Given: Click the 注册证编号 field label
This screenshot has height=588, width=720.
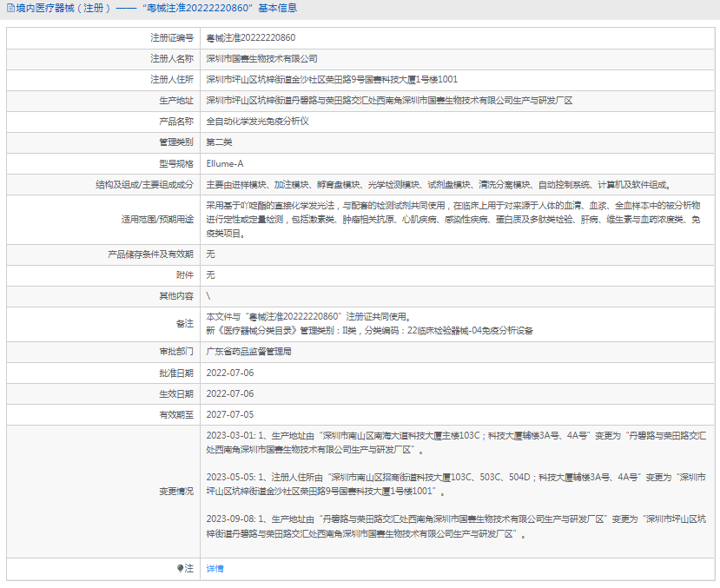Looking at the screenshot, I should [172, 37].
